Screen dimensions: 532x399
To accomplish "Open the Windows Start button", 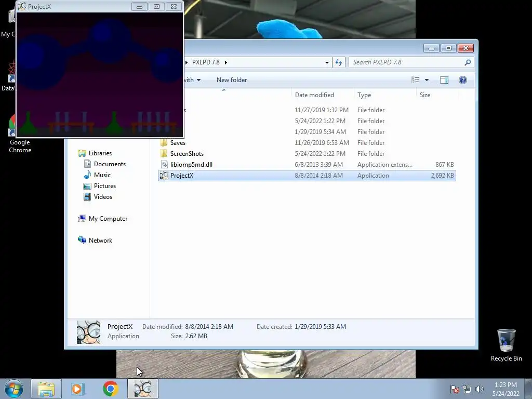I will [14, 389].
